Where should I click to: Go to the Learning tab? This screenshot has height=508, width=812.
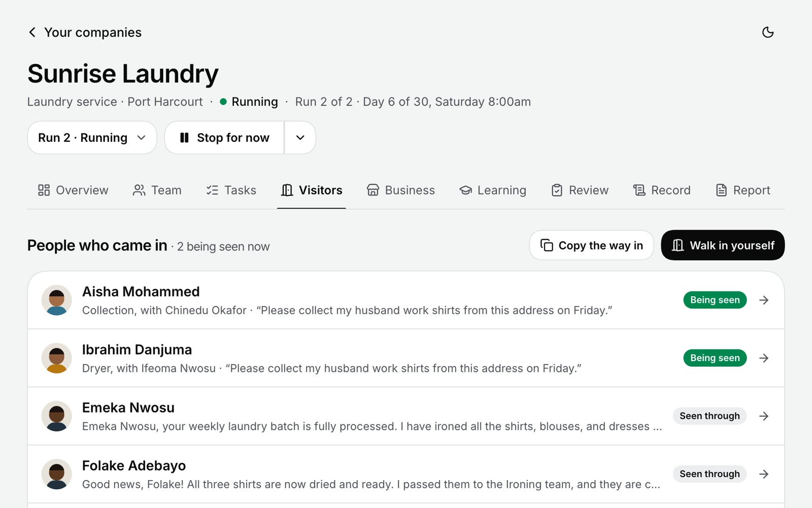coord(493,190)
